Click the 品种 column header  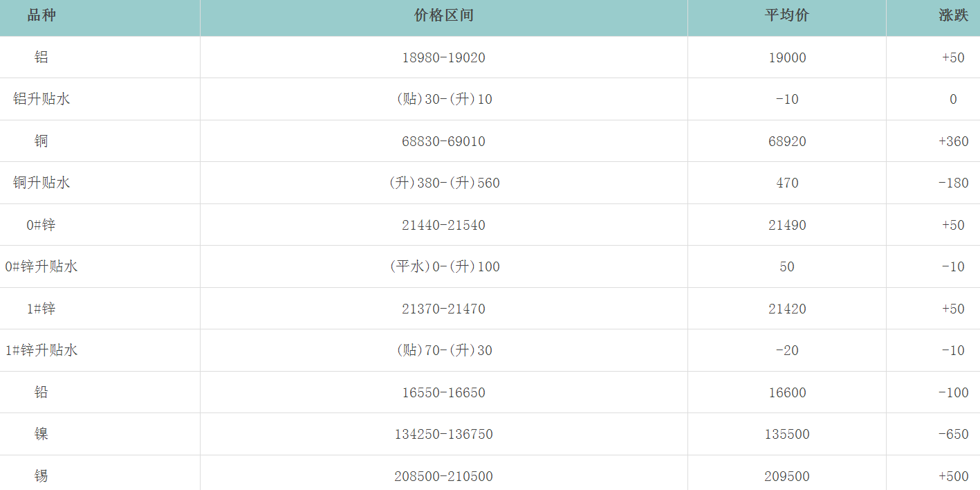click(41, 16)
